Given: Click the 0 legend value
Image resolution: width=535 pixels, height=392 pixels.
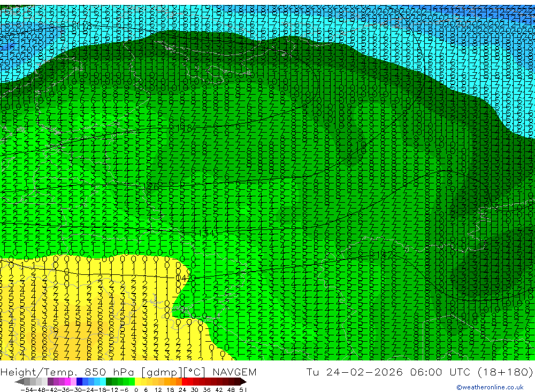Looking at the screenshot, I should pyautogui.click(x=136, y=390).
